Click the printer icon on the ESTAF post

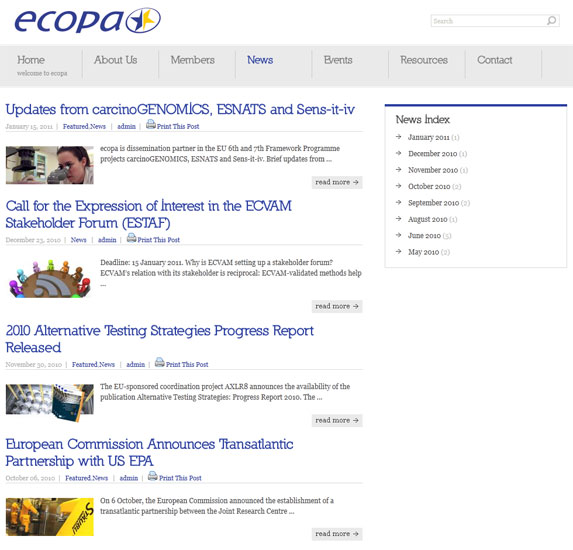131,238
